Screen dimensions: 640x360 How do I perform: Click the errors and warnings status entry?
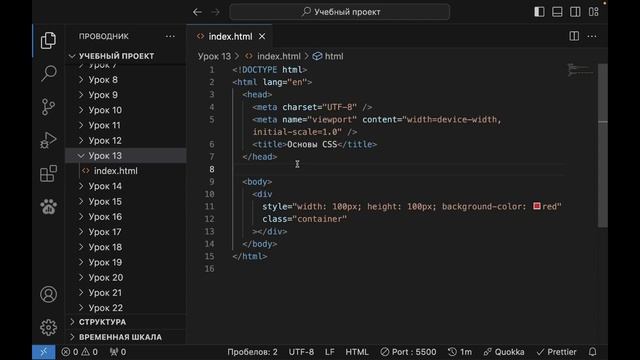(x=80, y=352)
